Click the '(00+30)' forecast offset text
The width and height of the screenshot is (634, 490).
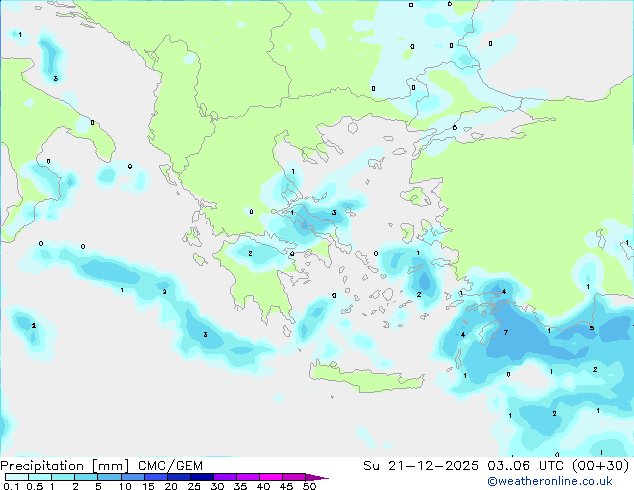coord(600,466)
